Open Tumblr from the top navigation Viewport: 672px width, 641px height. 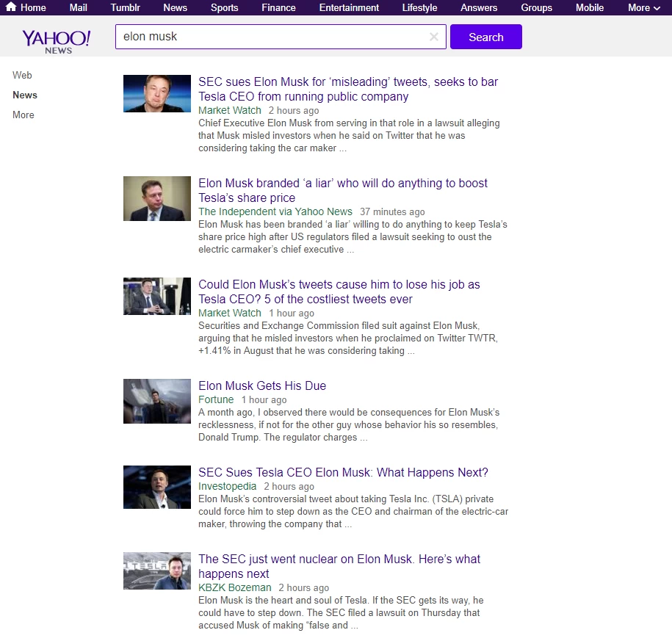125,8
